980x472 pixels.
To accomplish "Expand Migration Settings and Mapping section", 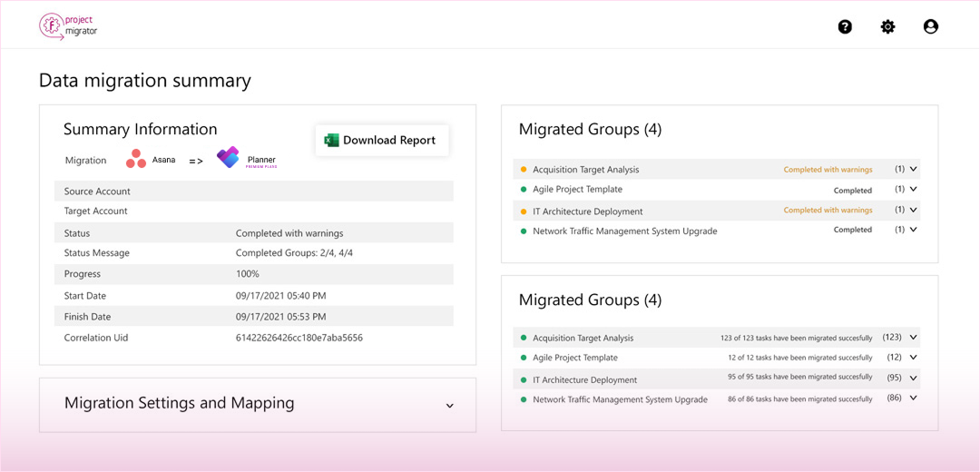I will point(449,406).
